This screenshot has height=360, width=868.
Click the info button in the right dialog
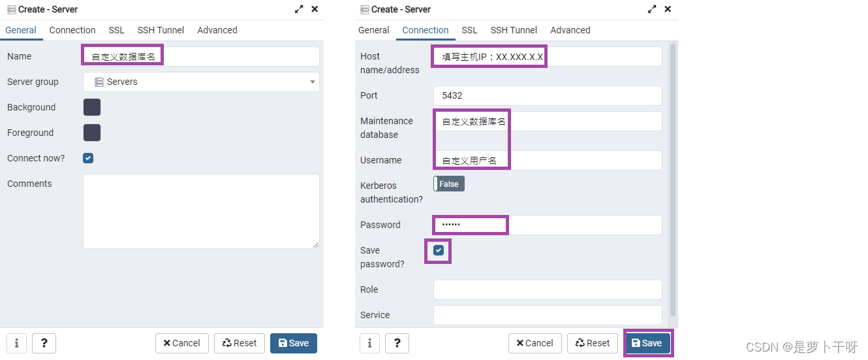(x=369, y=343)
